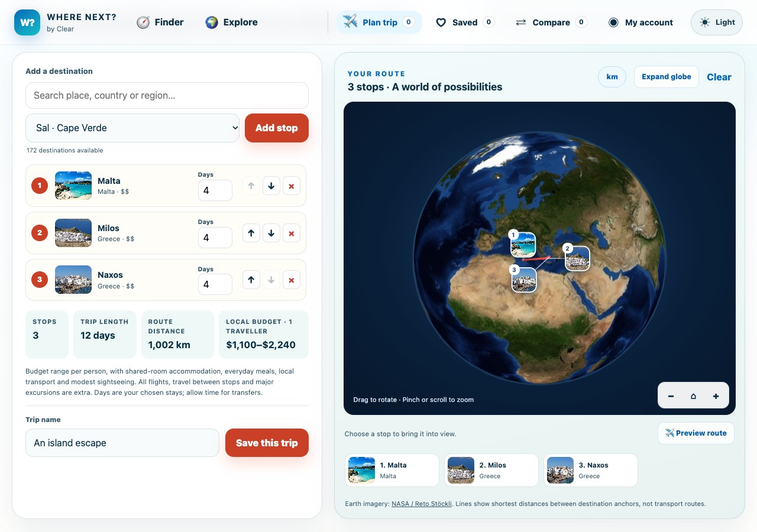Delete the Malta stop with X
The height and width of the screenshot is (532, 757).
click(291, 186)
